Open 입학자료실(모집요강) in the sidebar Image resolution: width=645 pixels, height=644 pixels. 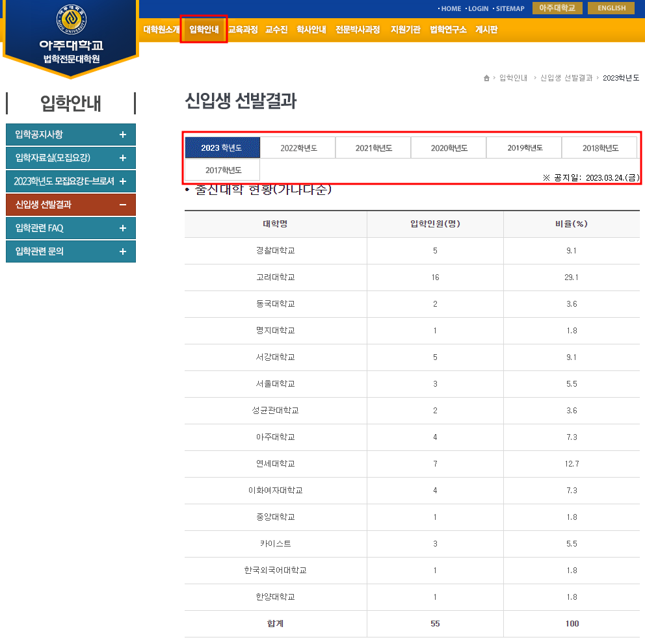[71, 158]
